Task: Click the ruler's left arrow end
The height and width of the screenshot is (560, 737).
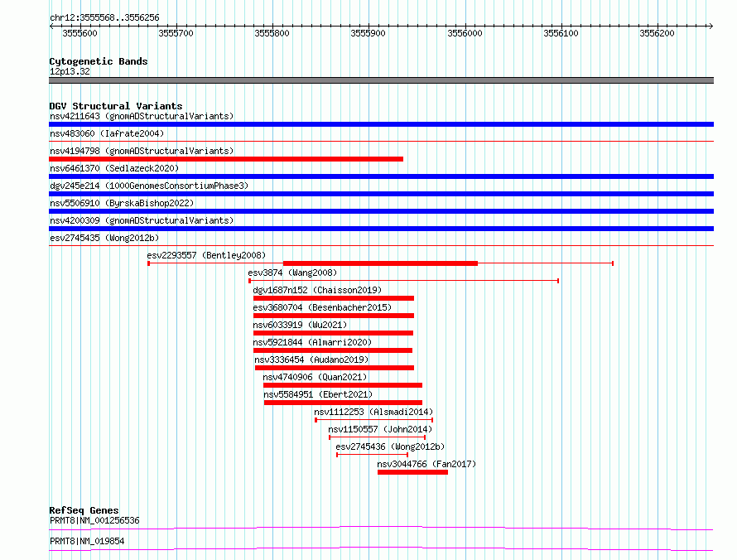Action: pos(51,26)
